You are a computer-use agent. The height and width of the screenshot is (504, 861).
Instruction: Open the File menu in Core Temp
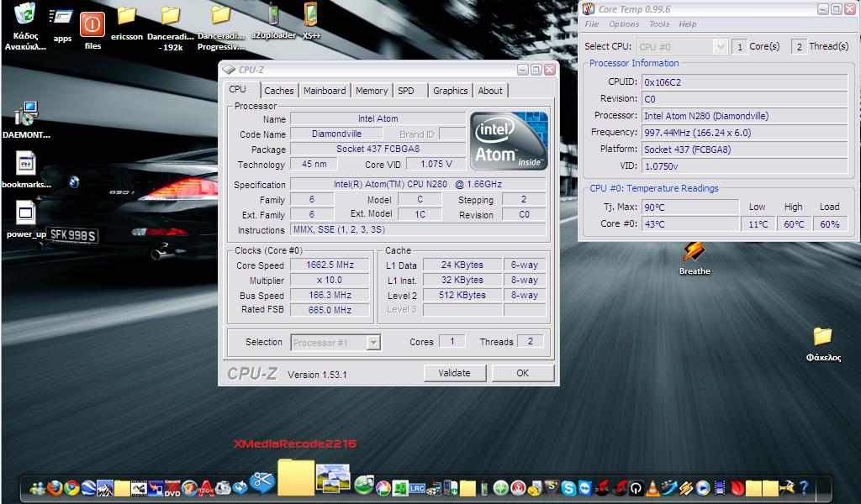coord(591,24)
